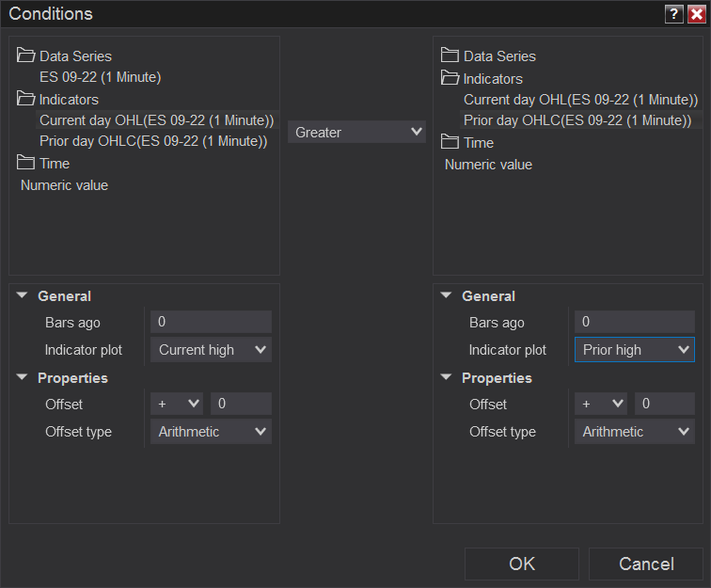Click the right Indicators folder icon
The width and height of the screenshot is (711, 588).
(450, 78)
